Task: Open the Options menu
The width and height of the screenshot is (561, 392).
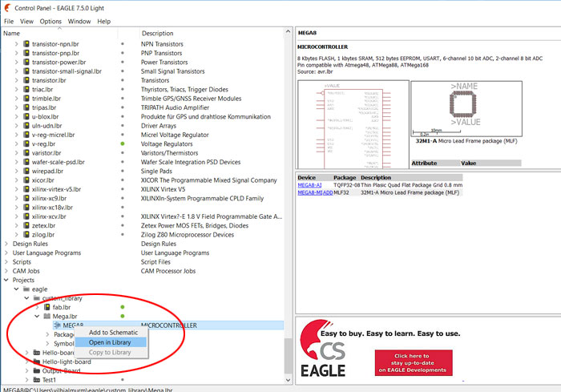Action: pos(50,21)
